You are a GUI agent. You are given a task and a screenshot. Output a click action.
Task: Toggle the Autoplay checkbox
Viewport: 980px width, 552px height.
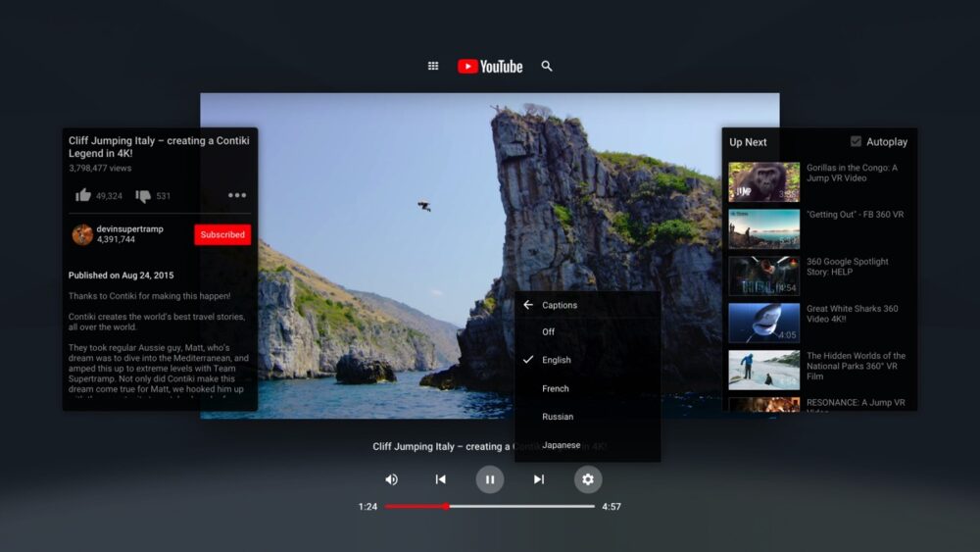(857, 141)
